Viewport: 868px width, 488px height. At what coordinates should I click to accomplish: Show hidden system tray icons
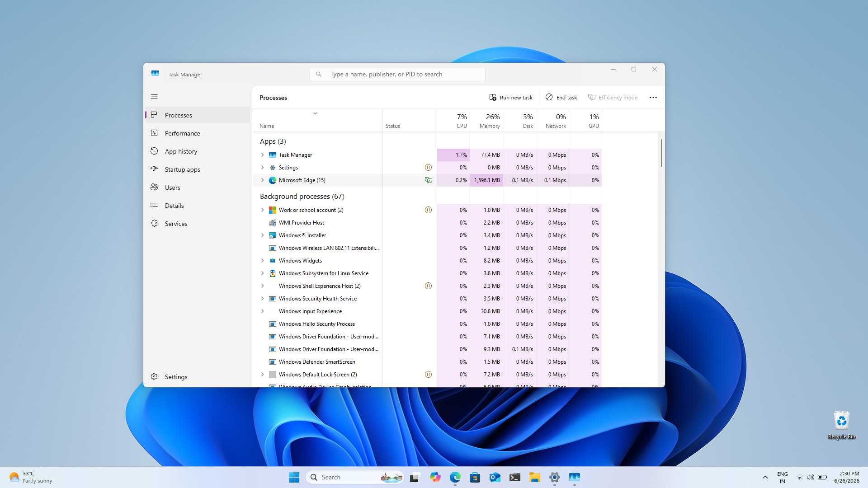click(765, 477)
